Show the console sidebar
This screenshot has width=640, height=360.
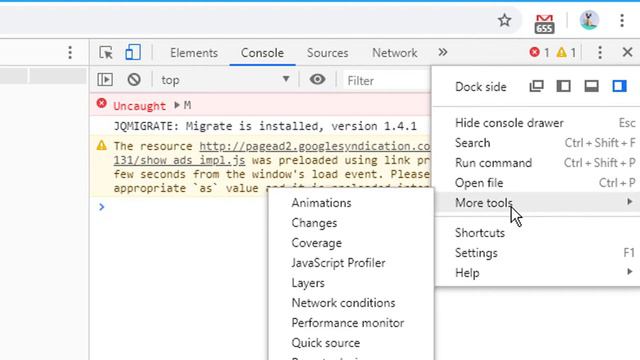(105, 80)
